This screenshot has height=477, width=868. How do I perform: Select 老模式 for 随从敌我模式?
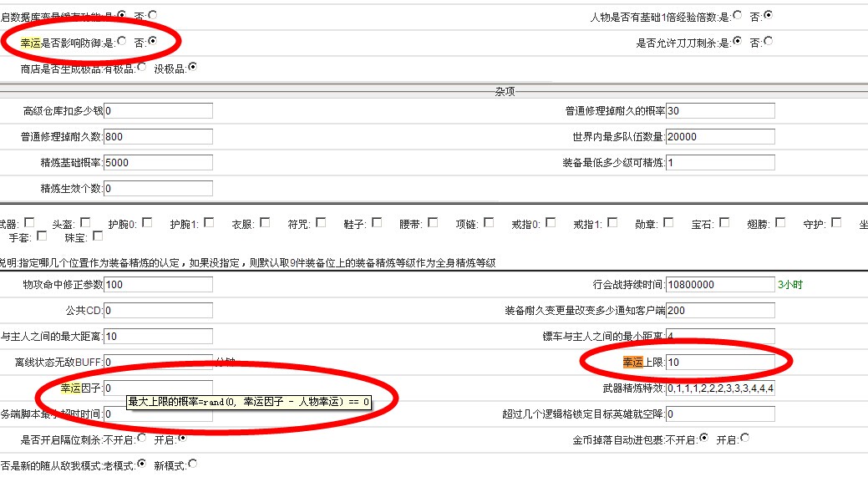click(x=142, y=464)
